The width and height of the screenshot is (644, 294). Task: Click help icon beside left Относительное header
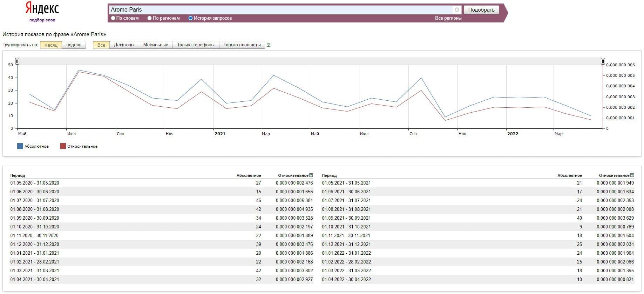(311, 175)
